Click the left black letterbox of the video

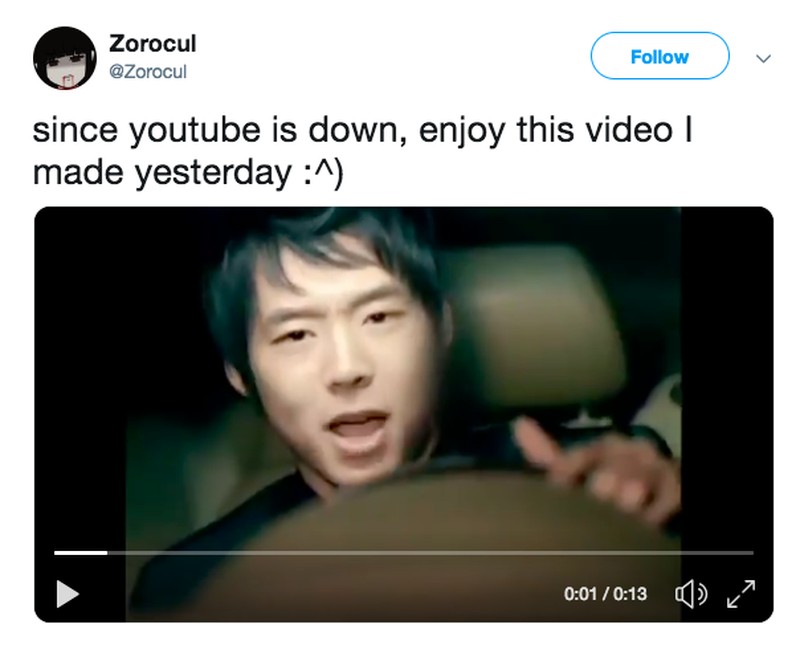pos(80,378)
